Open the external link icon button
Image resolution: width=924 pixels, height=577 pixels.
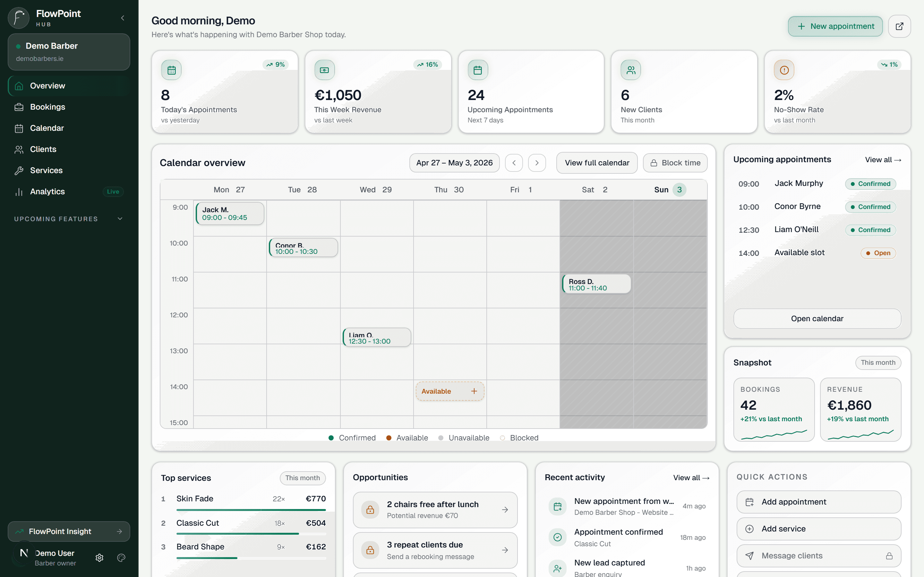[x=899, y=26]
